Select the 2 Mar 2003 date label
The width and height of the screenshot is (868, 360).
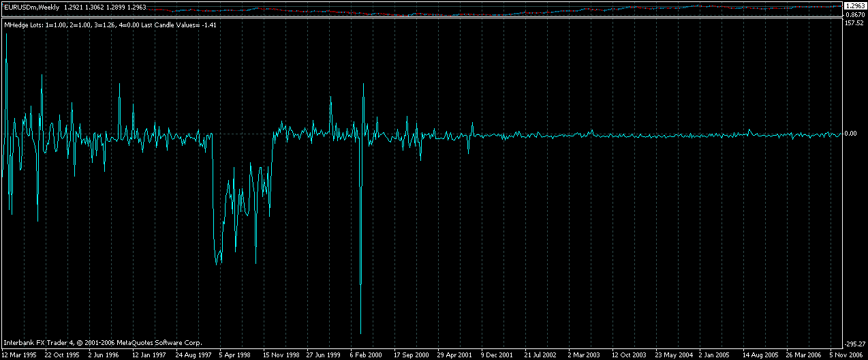click(584, 355)
